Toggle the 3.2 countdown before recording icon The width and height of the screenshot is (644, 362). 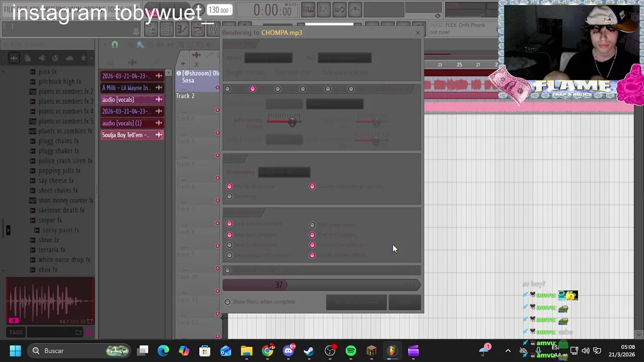pyautogui.click(x=324, y=9)
